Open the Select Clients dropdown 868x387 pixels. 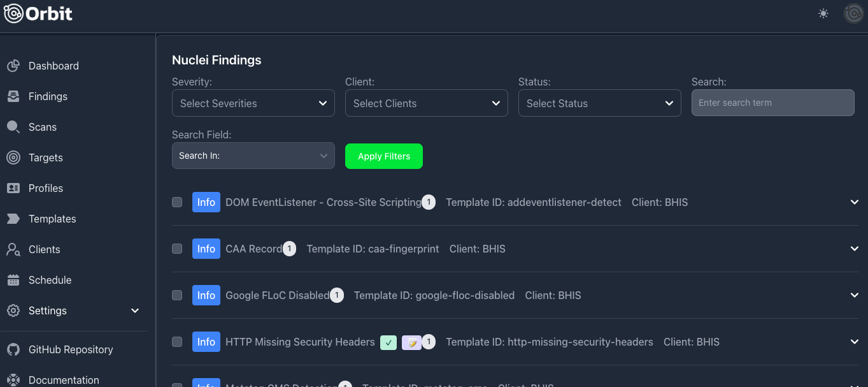[426, 103]
